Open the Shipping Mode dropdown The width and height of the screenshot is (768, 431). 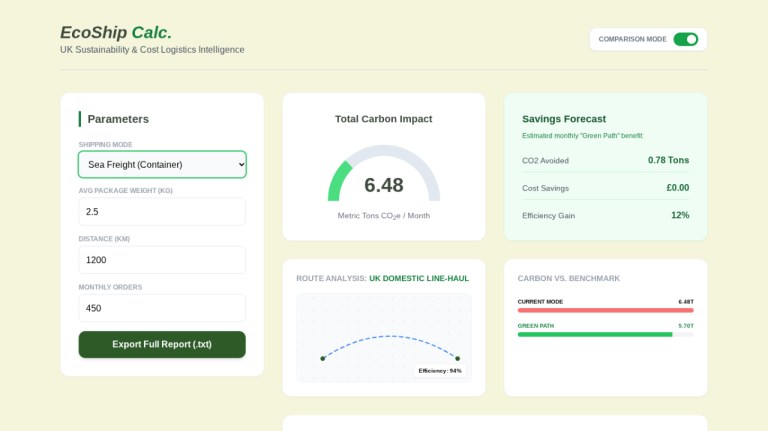coord(162,164)
